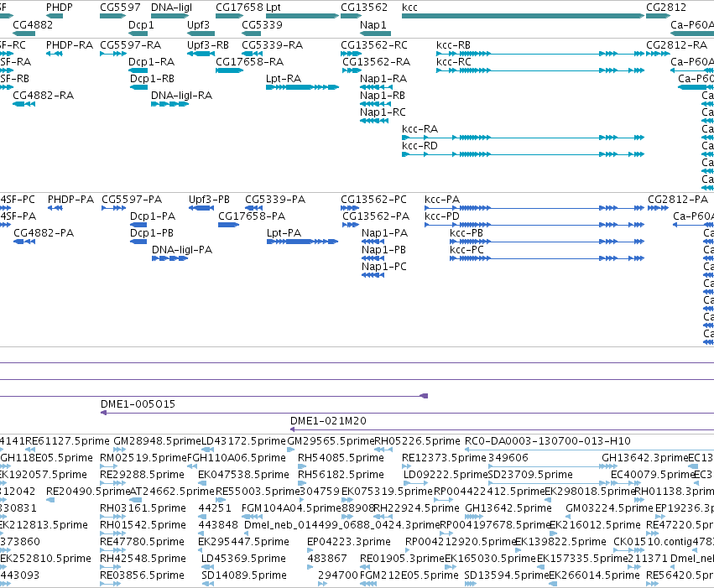Click the DNA-ligI gene

(169, 16)
